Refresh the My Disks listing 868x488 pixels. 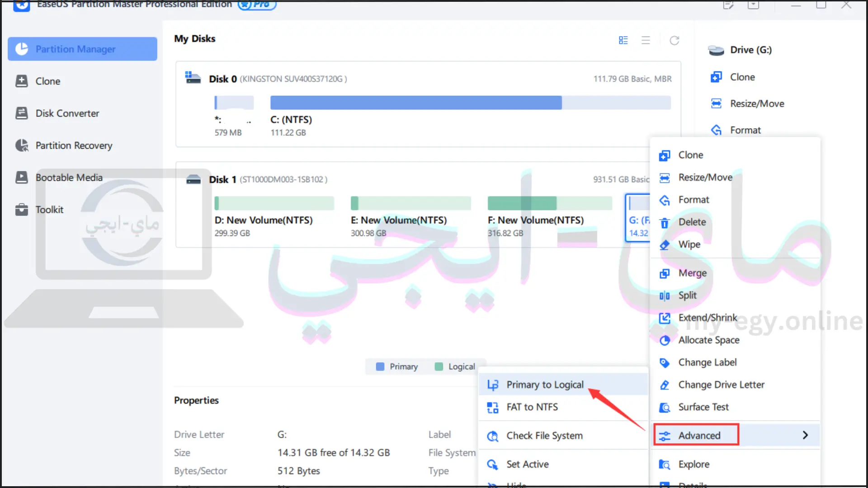coord(675,40)
